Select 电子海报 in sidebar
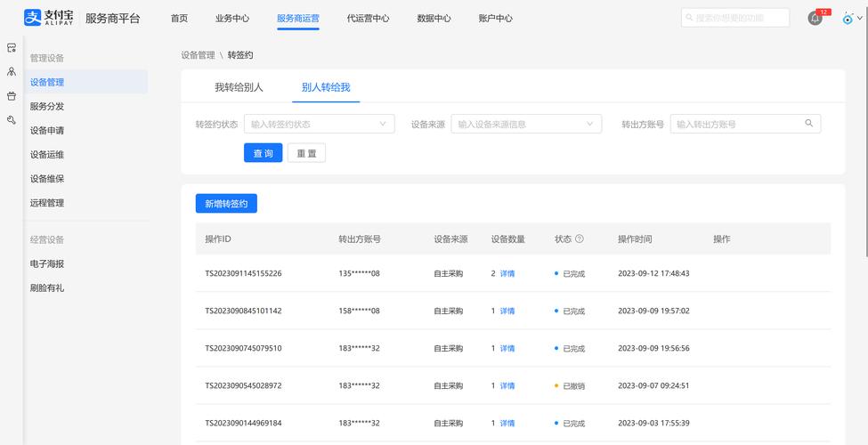This screenshot has height=445, width=868. pos(47,264)
